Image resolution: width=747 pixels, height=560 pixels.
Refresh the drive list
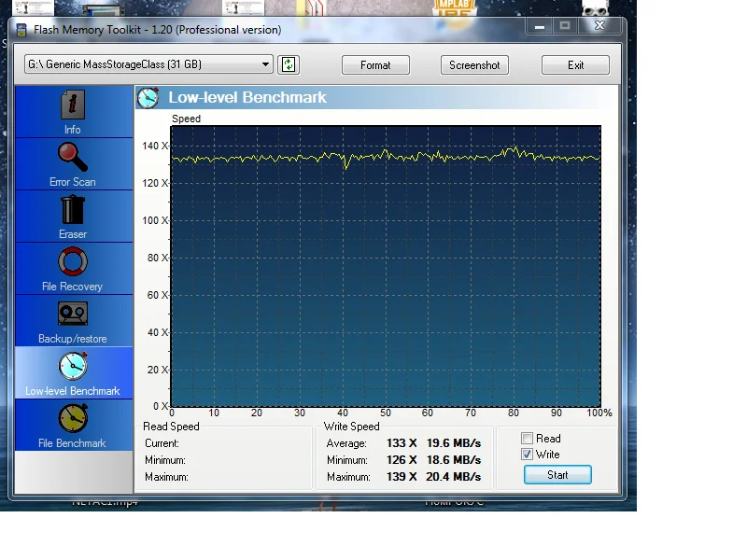(x=289, y=64)
